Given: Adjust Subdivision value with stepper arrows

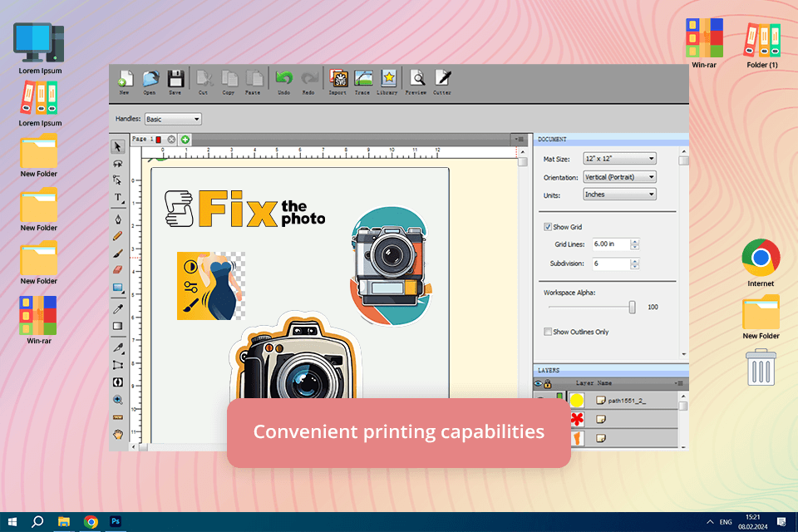Looking at the screenshot, I should (x=634, y=264).
